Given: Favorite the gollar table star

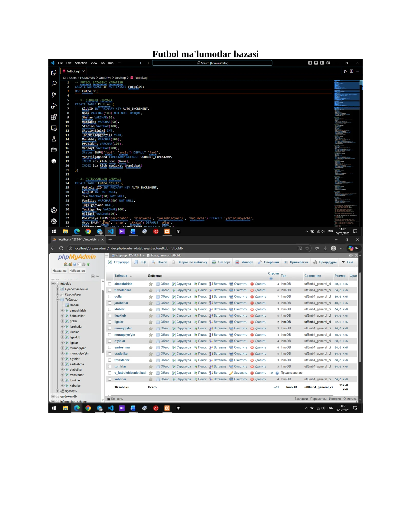Looking at the screenshot, I should pos(151,297).
